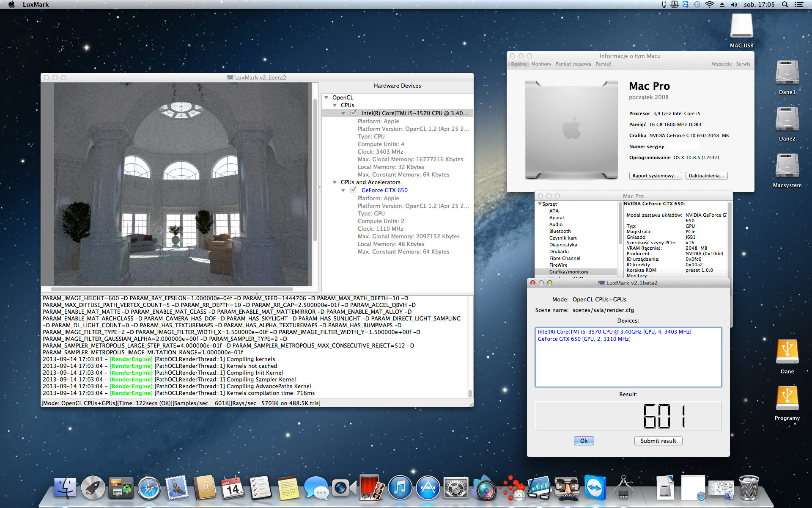Open Contacts address book in Dock

click(205, 488)
